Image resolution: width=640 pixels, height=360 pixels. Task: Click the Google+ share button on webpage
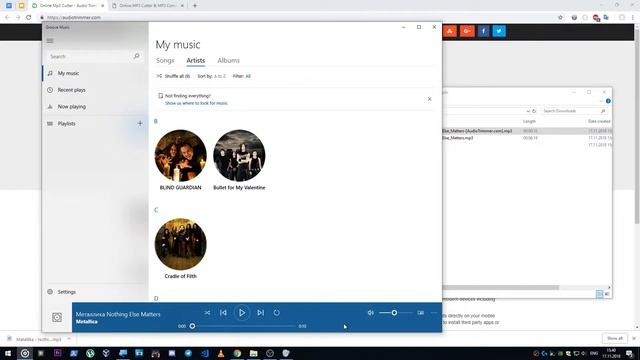coord(467,31)
